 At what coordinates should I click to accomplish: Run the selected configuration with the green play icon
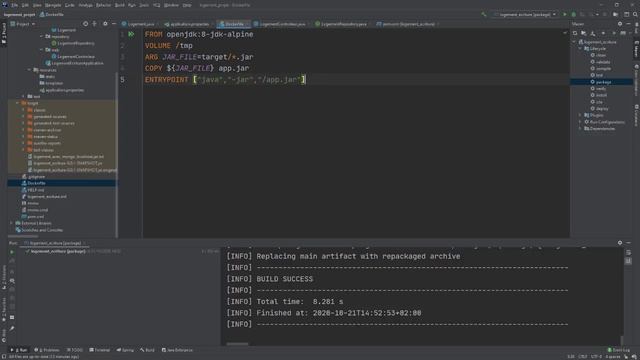point(565,15)
